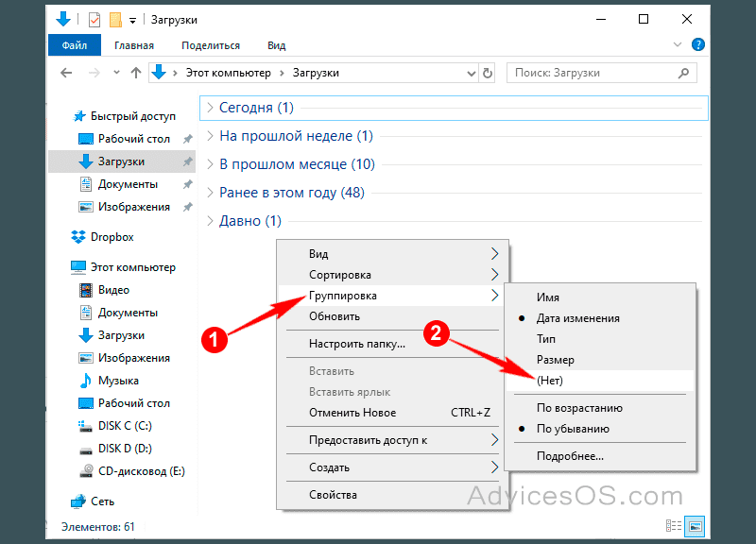Switch to details view in status bar
The height and width of the screenshot is (544, 756).
[x=674, y=526]
